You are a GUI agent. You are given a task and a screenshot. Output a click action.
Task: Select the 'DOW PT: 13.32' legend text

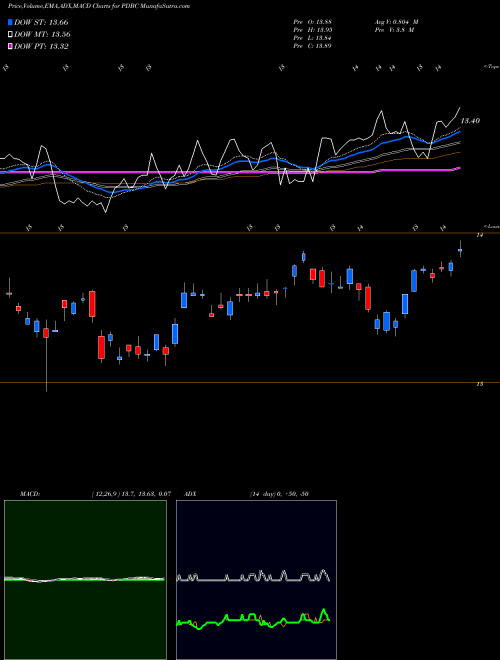pyautogui.click(x=41, y=46)
